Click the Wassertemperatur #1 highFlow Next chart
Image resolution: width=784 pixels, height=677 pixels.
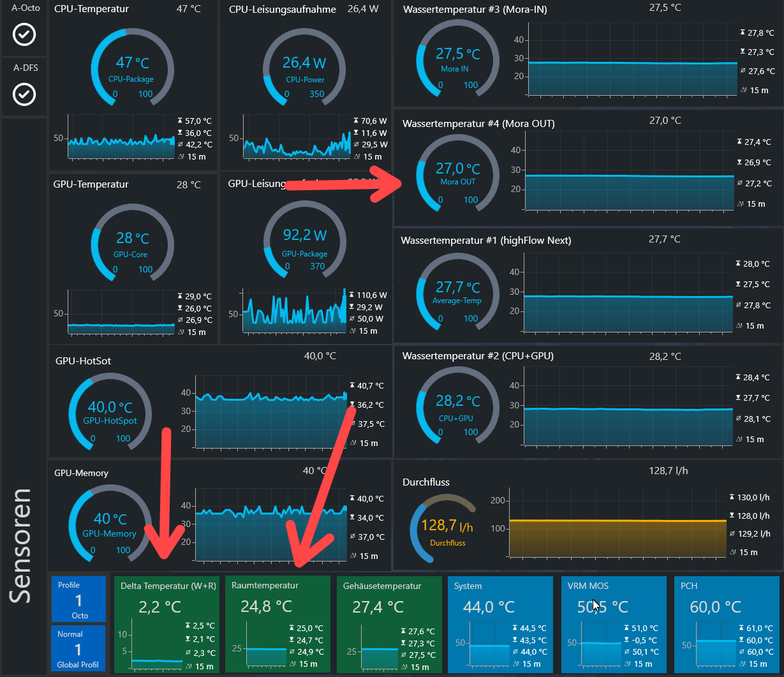628,292
